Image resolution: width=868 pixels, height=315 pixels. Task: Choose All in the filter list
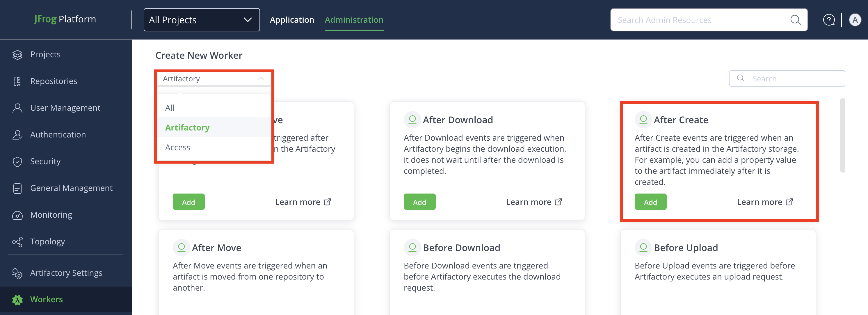click(170, 108)
